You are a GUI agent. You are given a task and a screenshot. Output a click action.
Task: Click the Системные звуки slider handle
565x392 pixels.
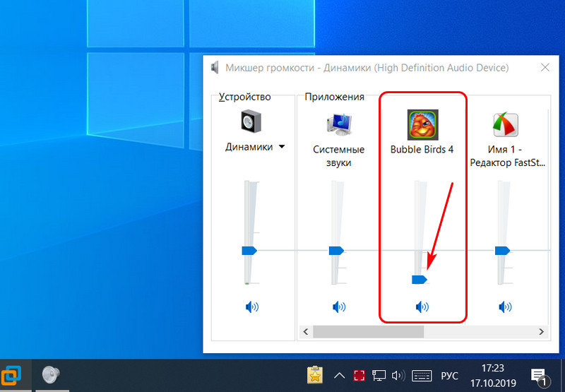(337, 251)
